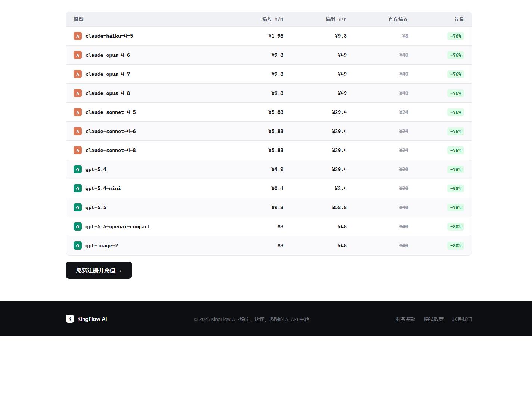
Task: Click the Anthropic icon beside claude-opus-4-8
Action: pos(78,93)
